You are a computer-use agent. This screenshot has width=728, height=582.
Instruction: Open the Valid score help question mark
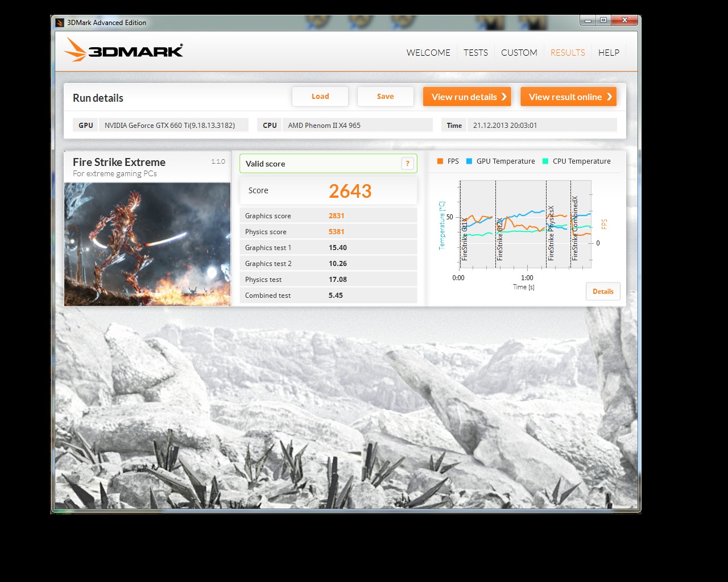tap(407, 164)
